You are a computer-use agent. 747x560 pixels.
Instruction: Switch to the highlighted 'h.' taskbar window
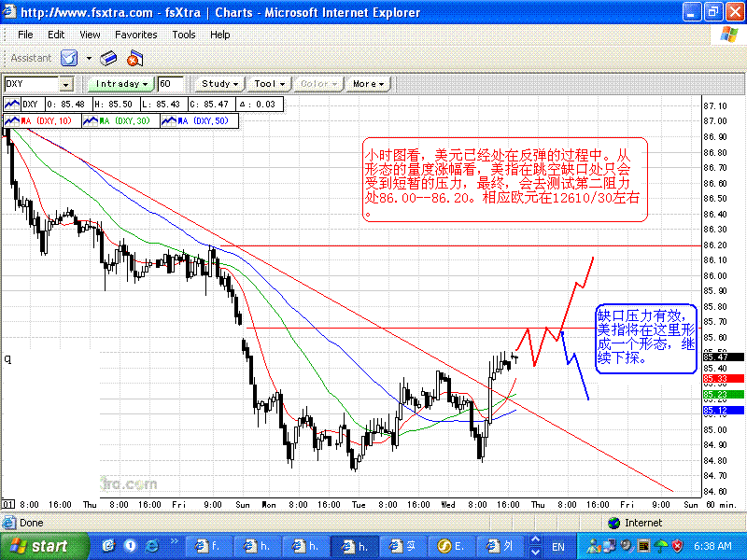pos(355,546)
